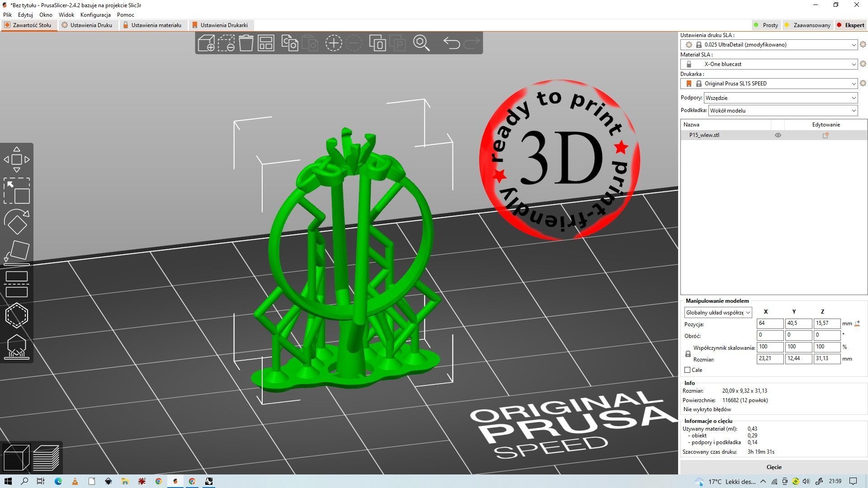
Task: Select the Cut tool in left toolbar
Action: [17, 284]
